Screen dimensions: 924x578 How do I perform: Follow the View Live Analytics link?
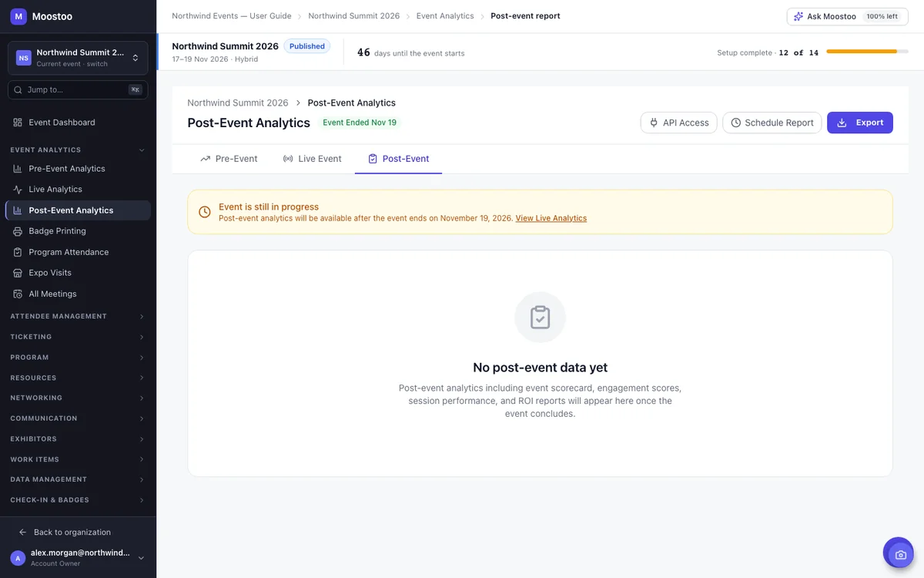pos(551,218)
